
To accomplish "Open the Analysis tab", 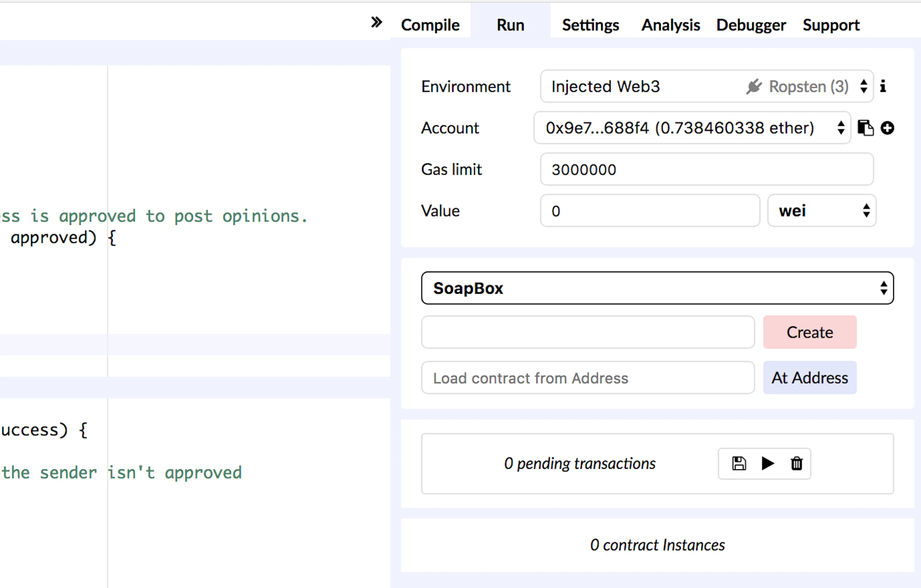I will (670, 25).
